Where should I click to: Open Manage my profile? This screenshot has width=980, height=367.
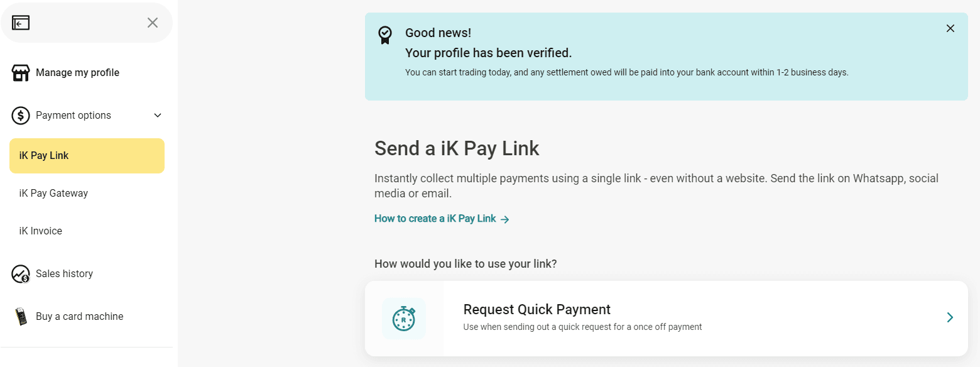[x=77, y=73]
